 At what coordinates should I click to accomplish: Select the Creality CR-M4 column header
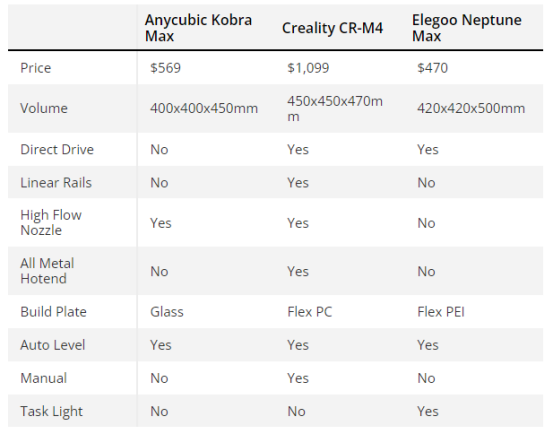pos(332,28)
